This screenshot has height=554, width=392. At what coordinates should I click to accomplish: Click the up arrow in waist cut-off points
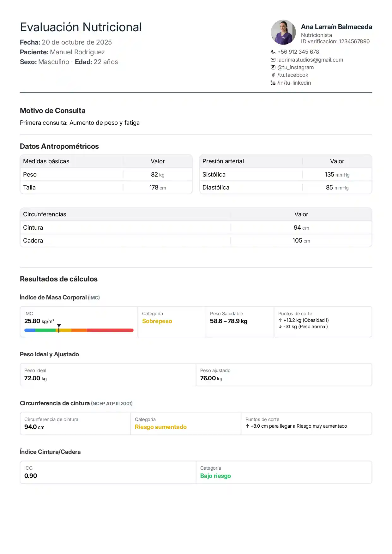(247, 426)
